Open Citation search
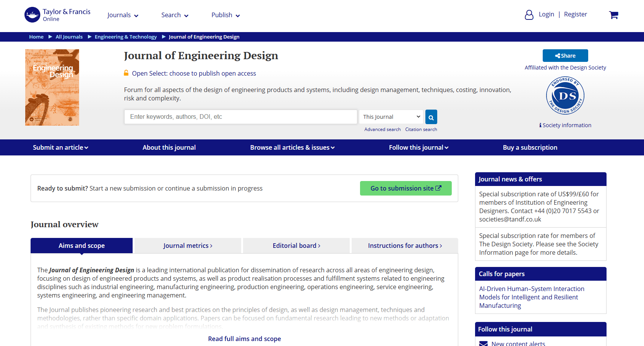Image resolution: width=644 pixels, height=346 pixels. 421,129
